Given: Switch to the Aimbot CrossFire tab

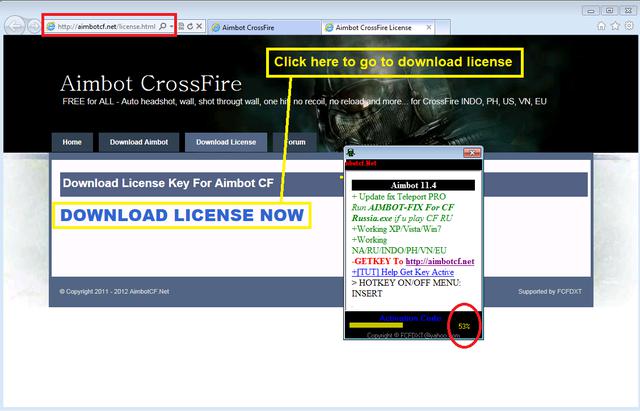Looking at the screenshot, I should pyautogui.click(x=264, y=28).
